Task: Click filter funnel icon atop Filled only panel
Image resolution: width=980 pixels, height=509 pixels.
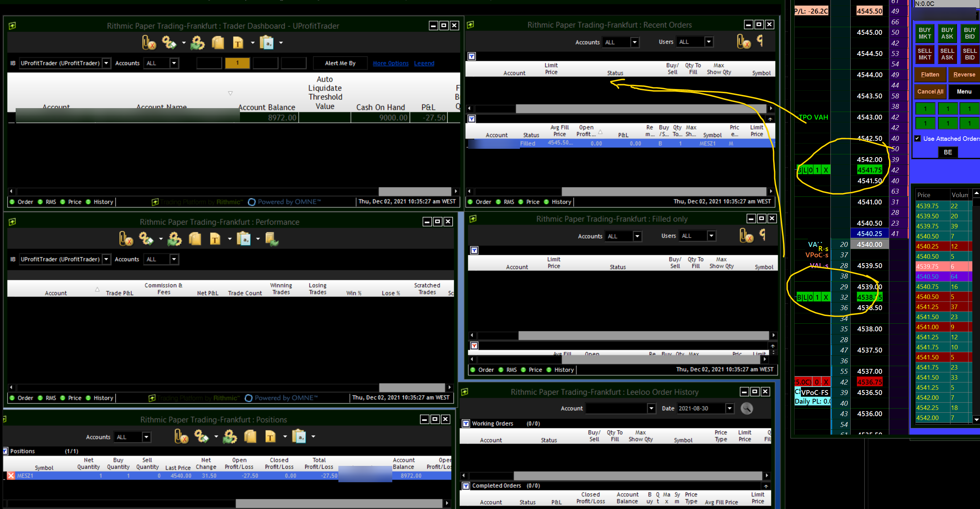Action: (474, 250)
